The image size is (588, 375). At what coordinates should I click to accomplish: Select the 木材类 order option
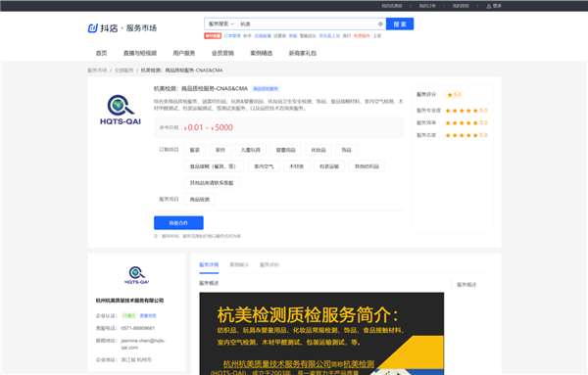pos(297,166)
